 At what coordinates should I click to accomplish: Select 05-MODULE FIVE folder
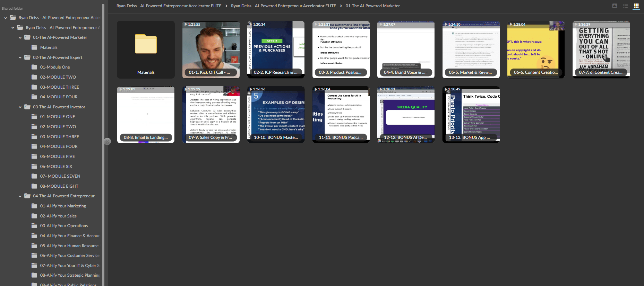point(57,157)
